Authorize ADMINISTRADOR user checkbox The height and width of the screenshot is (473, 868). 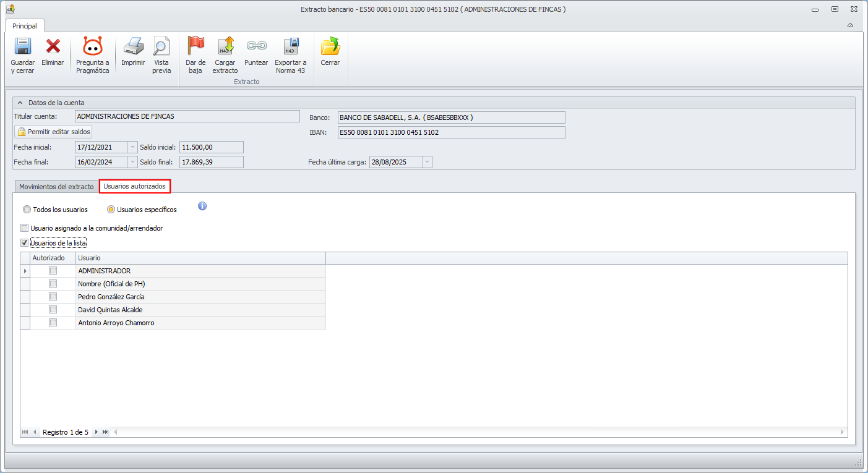pos(53,271)
